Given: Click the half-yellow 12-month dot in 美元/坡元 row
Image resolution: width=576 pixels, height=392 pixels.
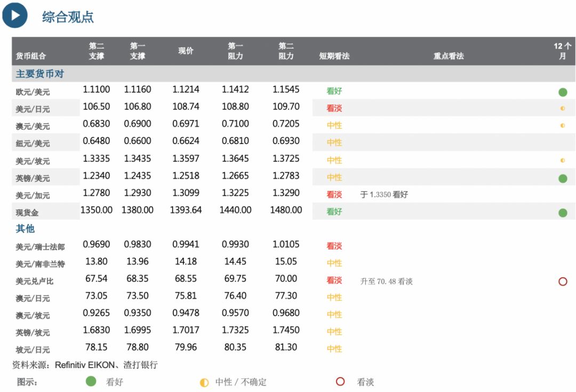Looking at the screenshot, I should (x=563, y=161).
